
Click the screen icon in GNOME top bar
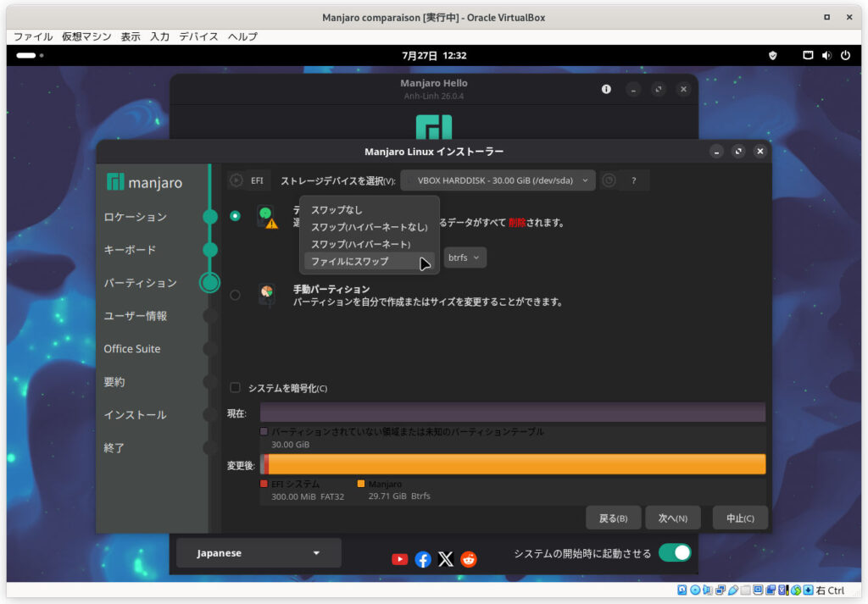point(808,55)
